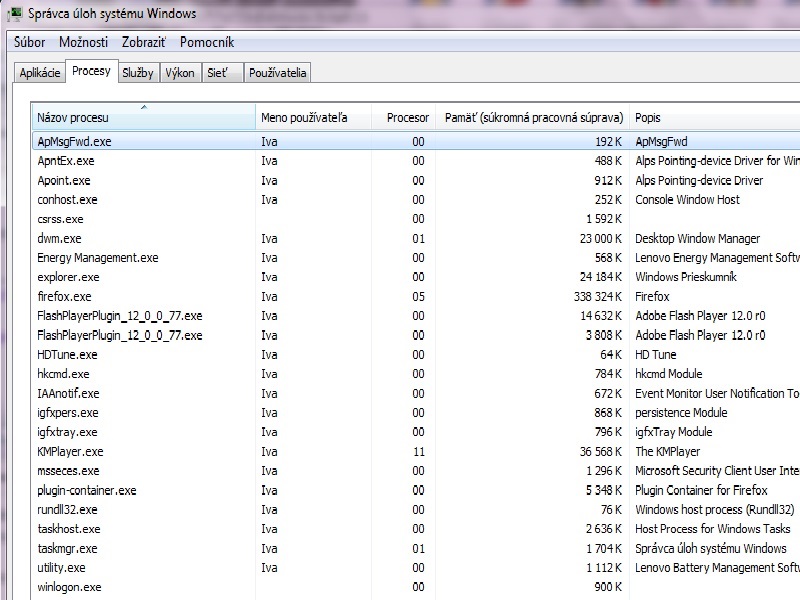Select the KMPlayer.exe process row
Image resolution: width=800 pixels, height=600 pixels.
(x=70, y=452)
